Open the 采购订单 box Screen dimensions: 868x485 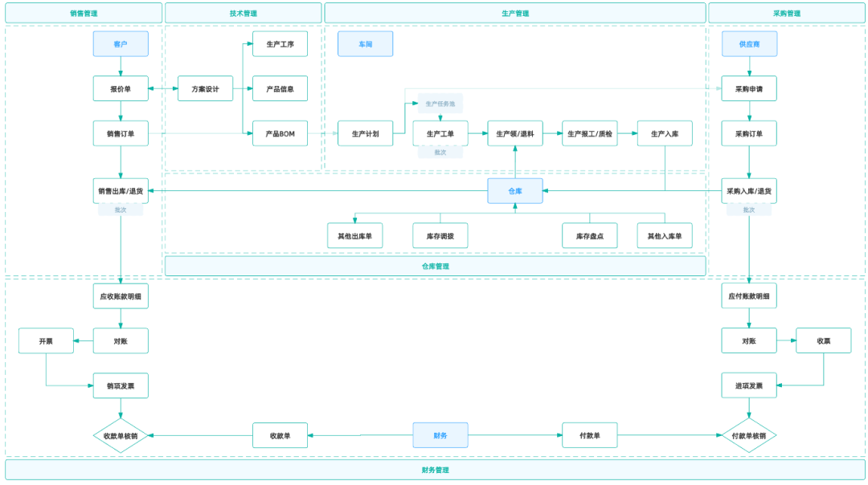[x=749, y=133]
